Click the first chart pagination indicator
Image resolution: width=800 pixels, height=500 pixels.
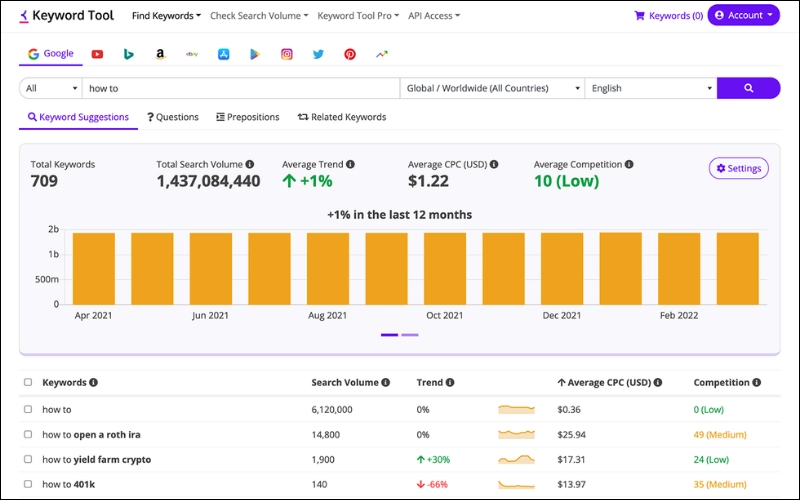tap(389, 335)
